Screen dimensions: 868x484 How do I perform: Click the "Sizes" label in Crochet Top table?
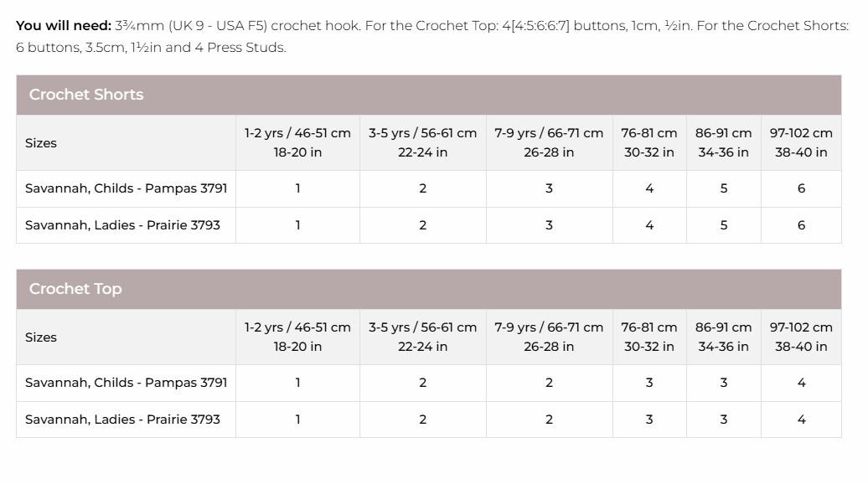[41, 337]
